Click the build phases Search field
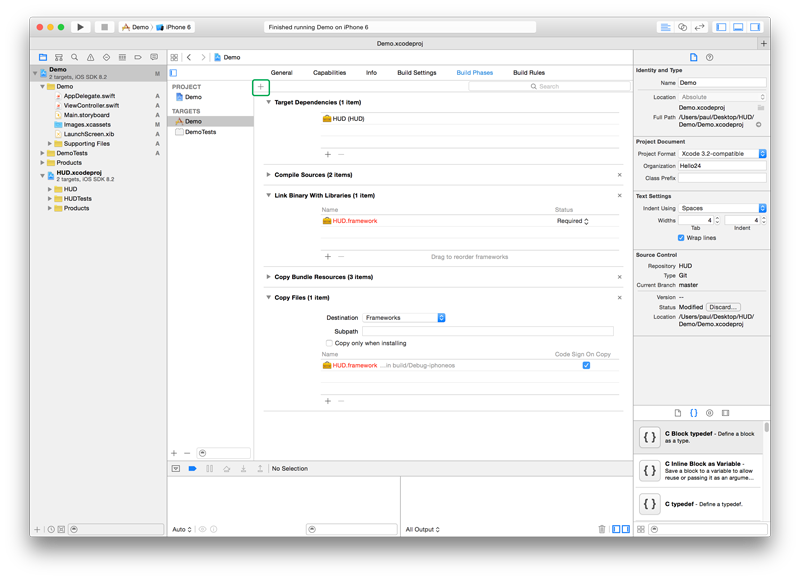 point(549,86)
